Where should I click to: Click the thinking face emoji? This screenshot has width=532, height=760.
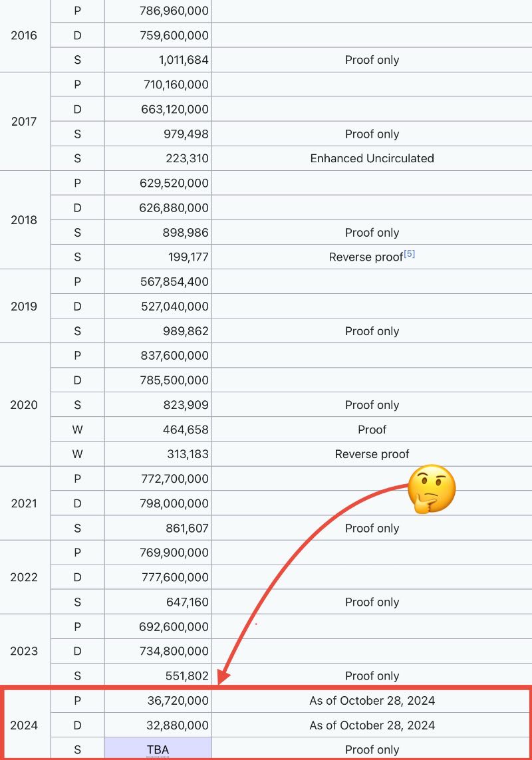coord(431,489)
